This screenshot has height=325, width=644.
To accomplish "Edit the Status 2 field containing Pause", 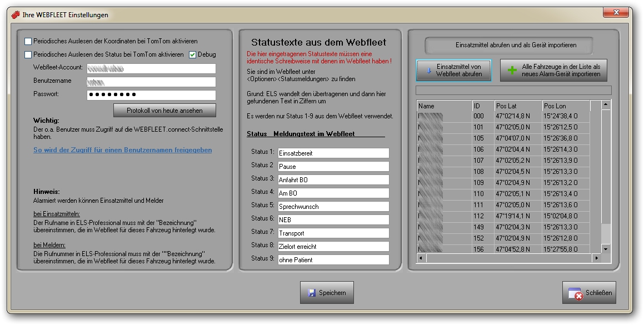I will [333, 167].
